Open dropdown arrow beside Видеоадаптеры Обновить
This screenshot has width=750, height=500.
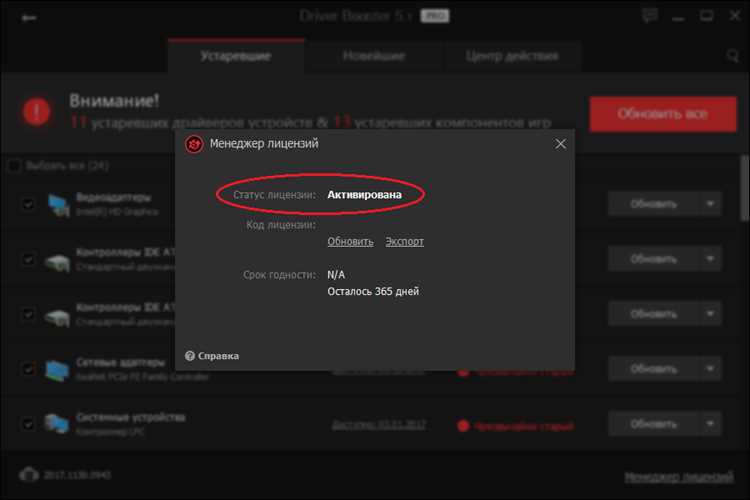click(x=710, y=204)
